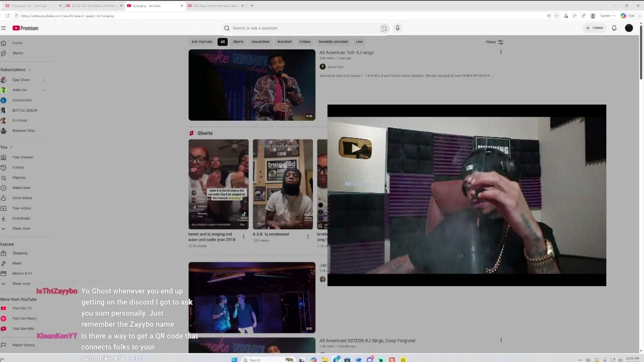
Task: Open the YouTube hamburger guide menu
Action: click(x=4, y=28)
